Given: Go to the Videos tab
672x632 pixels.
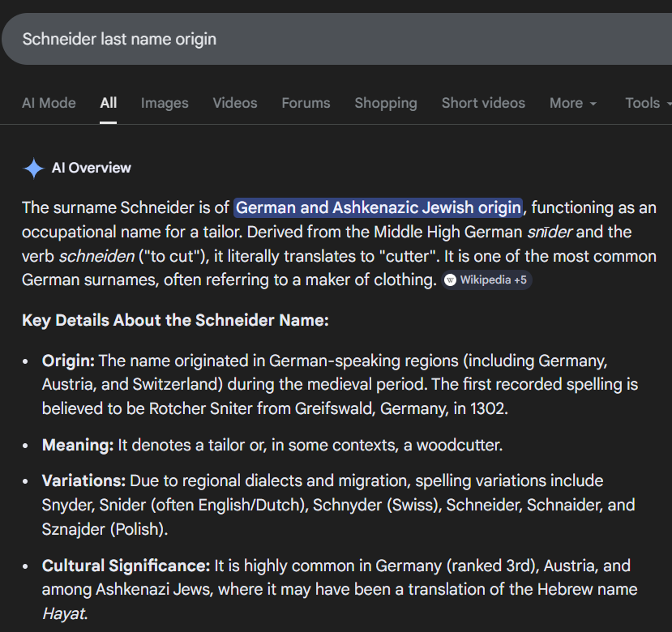Looking at the screenshot, I should (235, 103).
